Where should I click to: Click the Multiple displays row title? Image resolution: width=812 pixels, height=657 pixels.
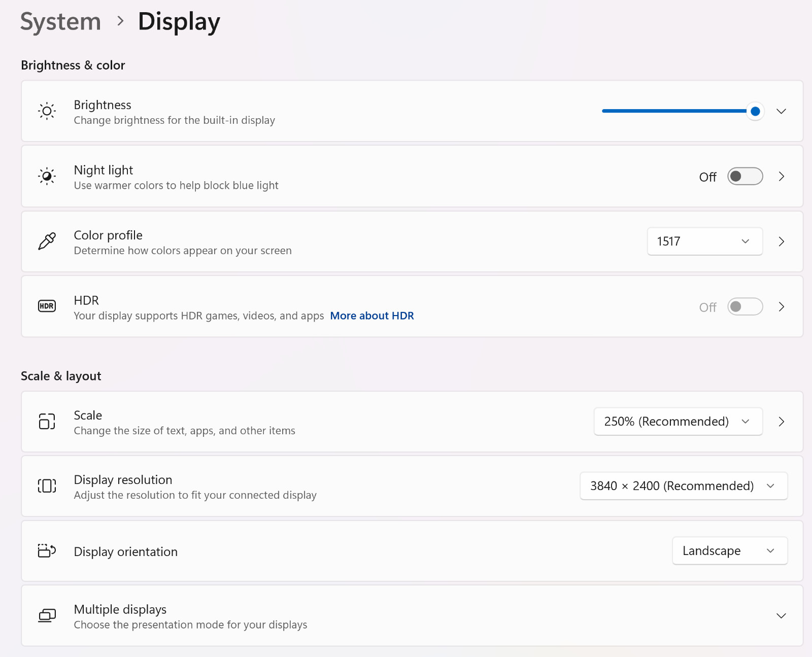pos(120,609)
